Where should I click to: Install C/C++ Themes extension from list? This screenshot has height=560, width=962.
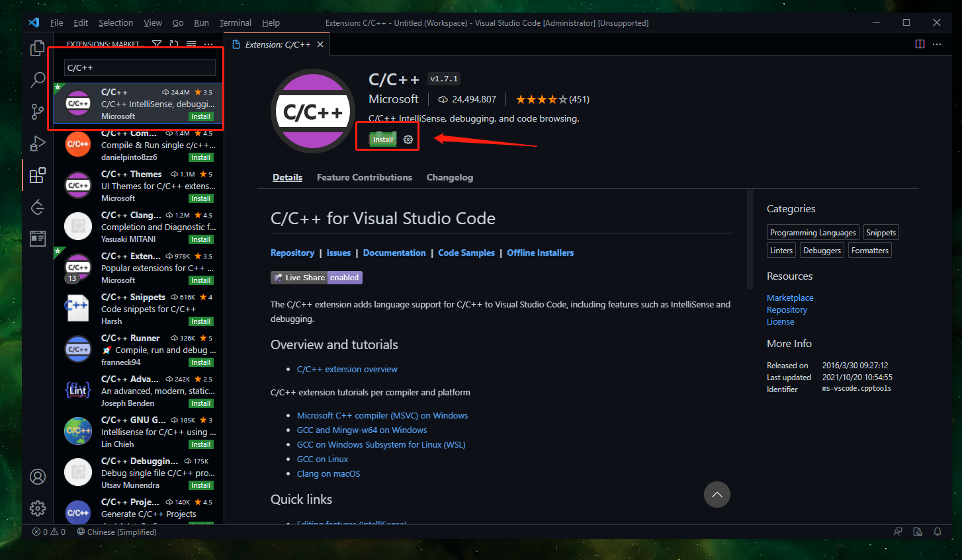[x=201, y=198]
